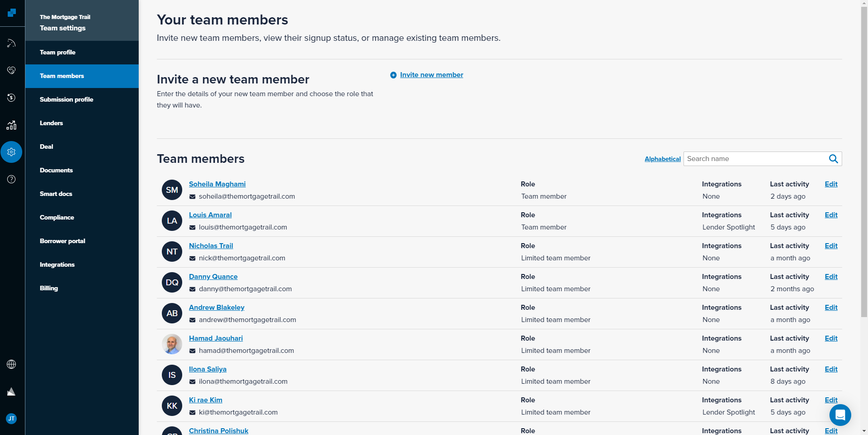Viewport: 868px width, 435px height.
Task: Click the search magnifier icon
Action: (x=833, y=159)
